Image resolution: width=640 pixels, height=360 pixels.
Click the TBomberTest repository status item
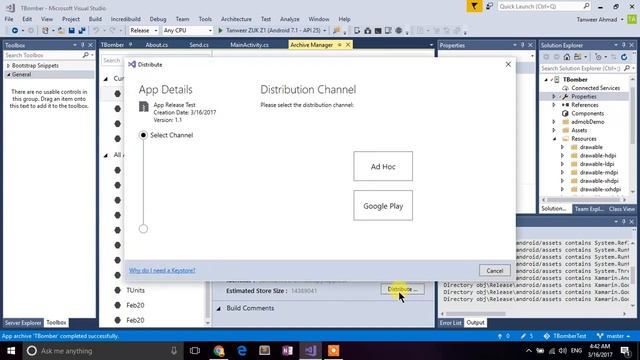click(564, 336)
